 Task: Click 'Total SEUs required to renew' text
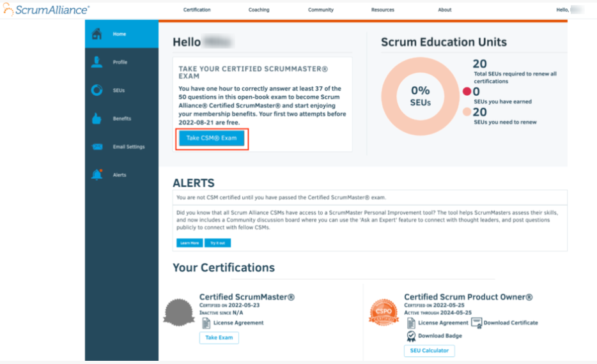click(515, 78)
